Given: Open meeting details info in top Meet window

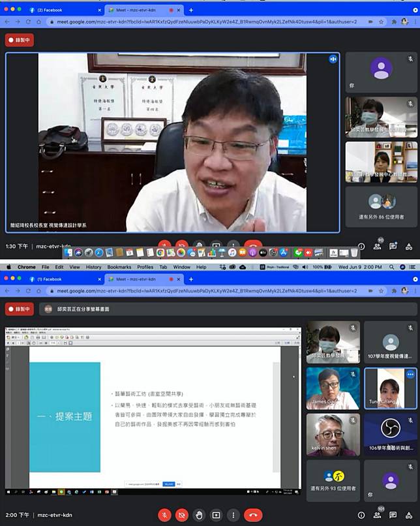Looking at the screenshot, I should tap(361, 246).
